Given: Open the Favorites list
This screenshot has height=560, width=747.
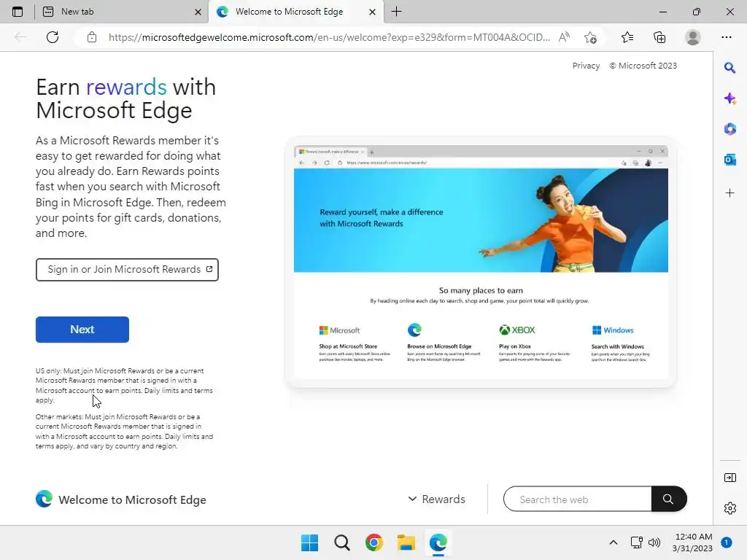Looking at the screenshot, I should [627, 37].
